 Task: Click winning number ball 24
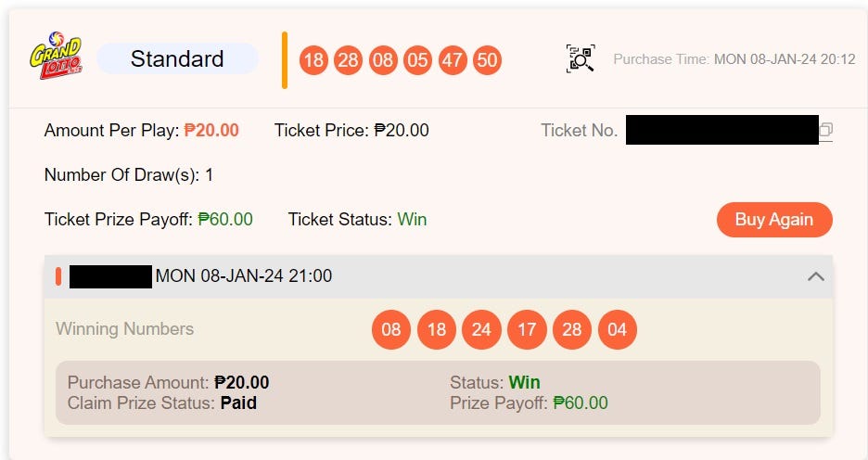(481, 330)
